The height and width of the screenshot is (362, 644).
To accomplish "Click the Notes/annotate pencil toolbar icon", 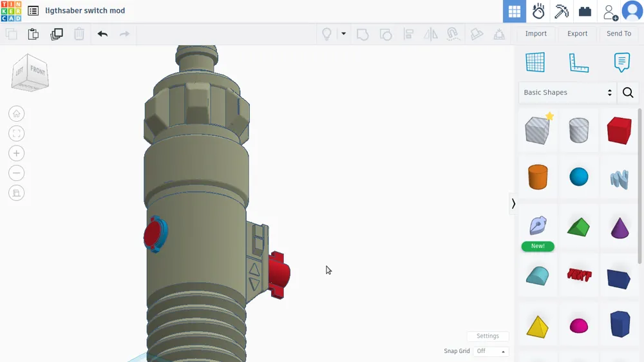I will [x=477, y=33].
